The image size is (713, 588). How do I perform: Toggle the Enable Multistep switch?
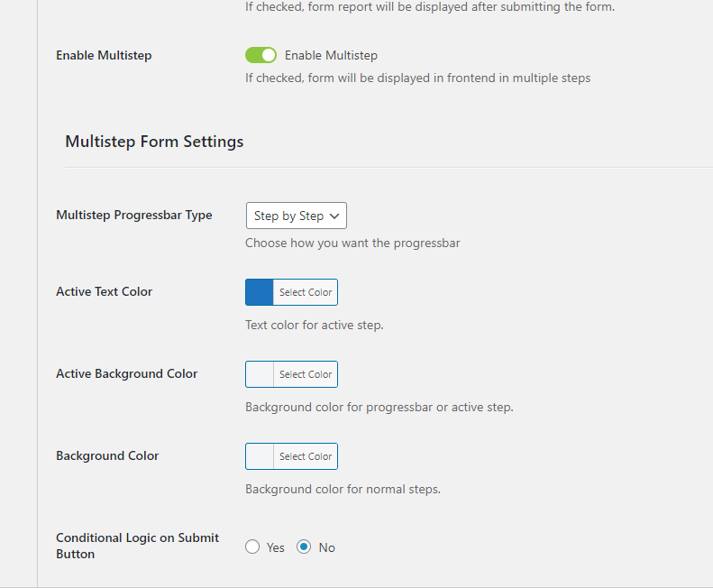pos(261,55)
